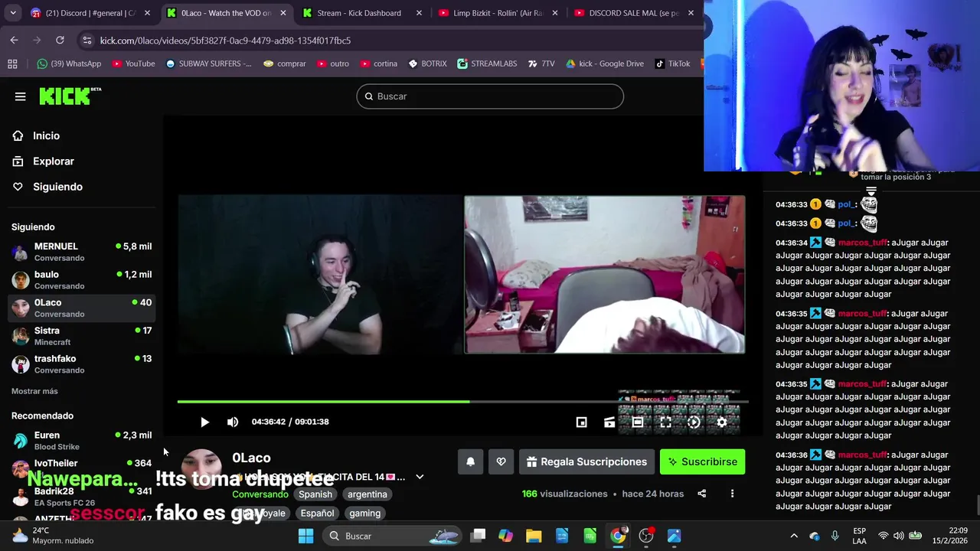
Task: Click the Windows taskbar search box
Action: [x=394, y=536]
